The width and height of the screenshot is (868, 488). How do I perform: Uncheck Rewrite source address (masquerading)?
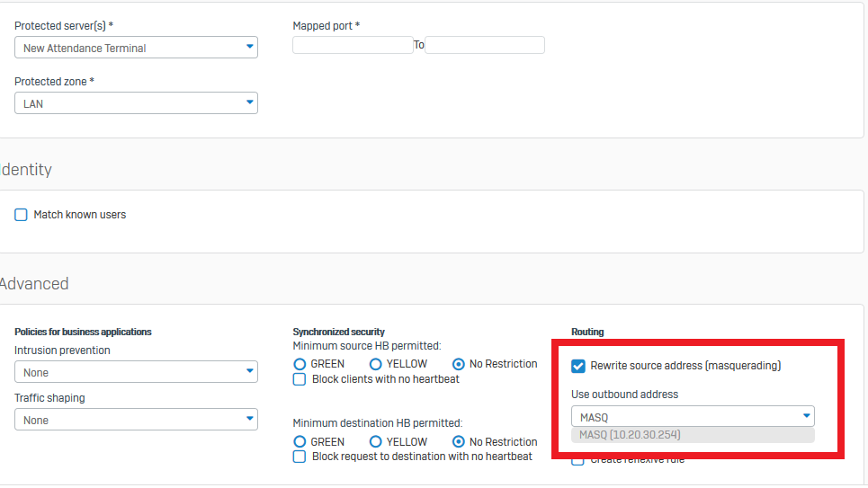[x=578, y=366]
